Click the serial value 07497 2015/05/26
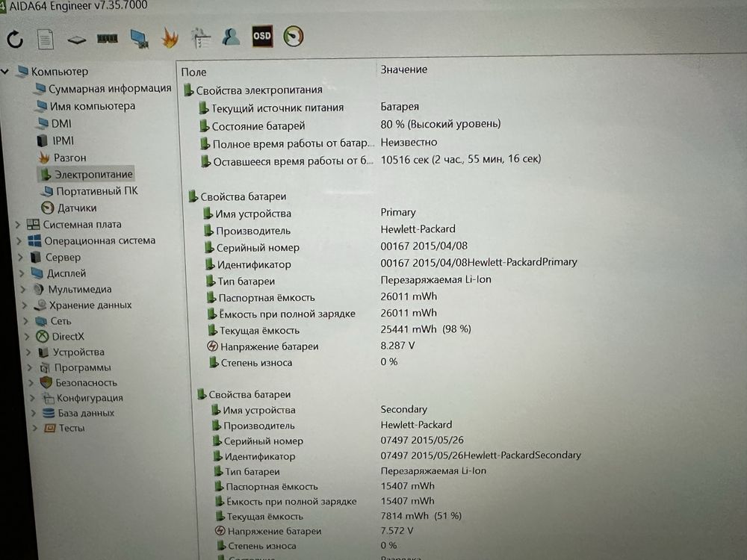The width and height of the screenshot is (747, 560). (x=421, y=440)
